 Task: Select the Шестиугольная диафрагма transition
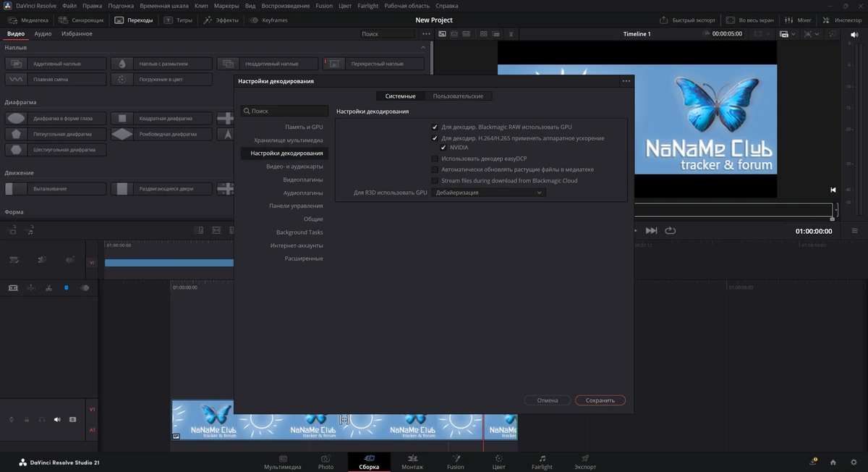(x=56, y=150)
